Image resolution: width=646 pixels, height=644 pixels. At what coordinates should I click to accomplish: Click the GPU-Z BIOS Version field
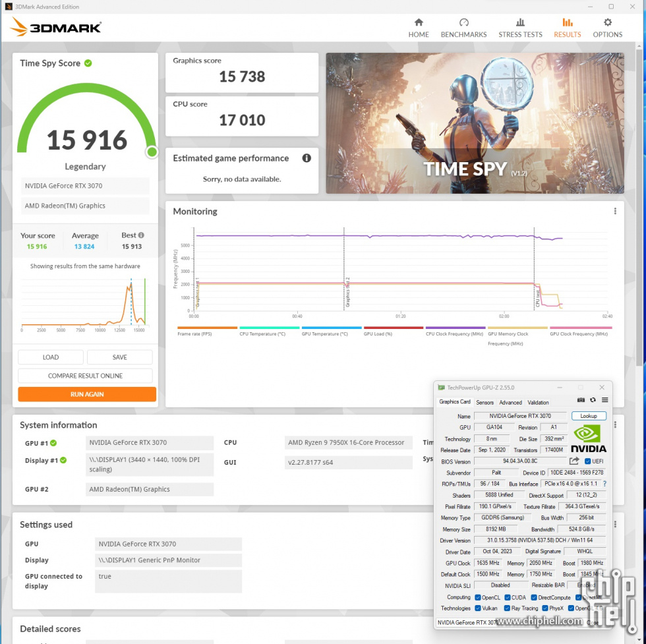pyautogui.click(x=520, y=461)
